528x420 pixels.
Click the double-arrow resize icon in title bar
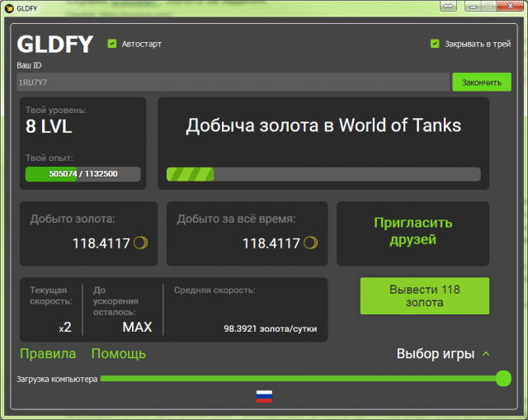point(448,6)
